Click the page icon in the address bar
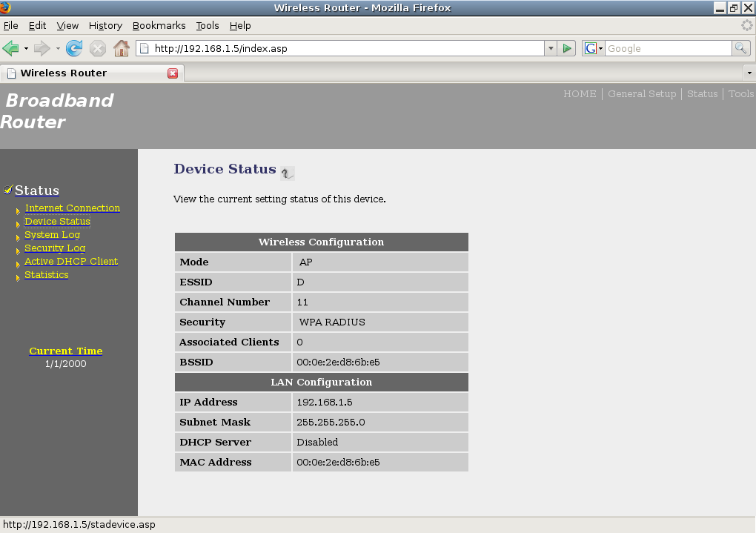Image resolution: width=756 pixels, height=533 pixels. click(145, 48)
